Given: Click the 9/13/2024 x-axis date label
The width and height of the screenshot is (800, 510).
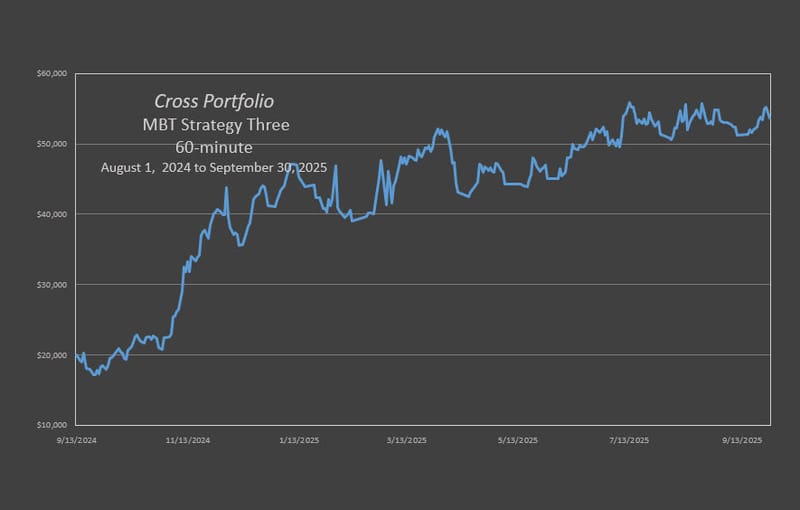Looking at the screenshot, I should click(x=78, y=440).
